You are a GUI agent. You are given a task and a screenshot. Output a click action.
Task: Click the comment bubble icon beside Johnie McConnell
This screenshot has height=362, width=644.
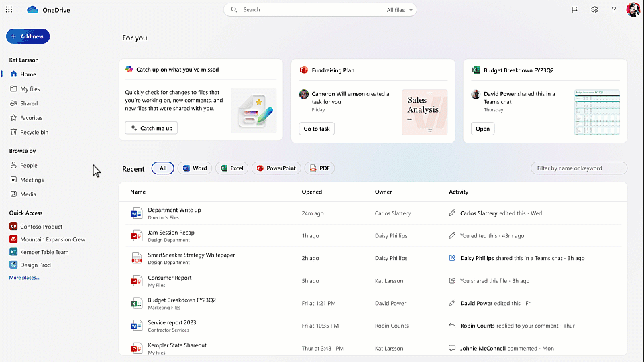(452, 348)
